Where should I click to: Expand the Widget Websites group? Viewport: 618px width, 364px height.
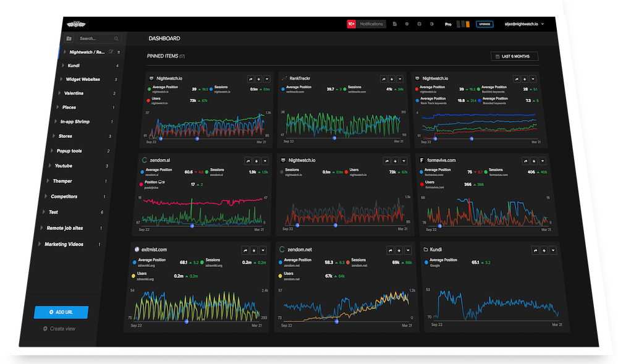click(x=61, y=79)
